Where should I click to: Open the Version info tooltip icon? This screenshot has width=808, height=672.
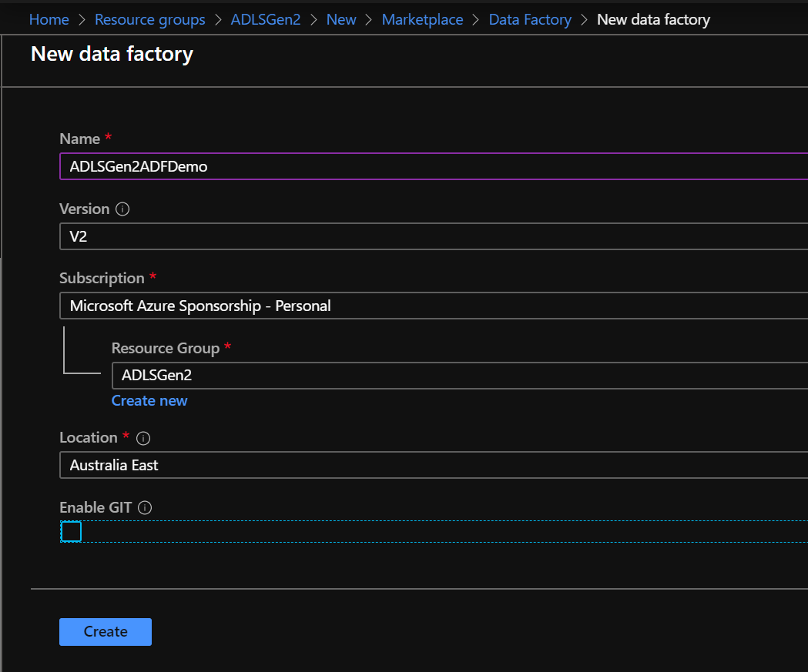122,209
